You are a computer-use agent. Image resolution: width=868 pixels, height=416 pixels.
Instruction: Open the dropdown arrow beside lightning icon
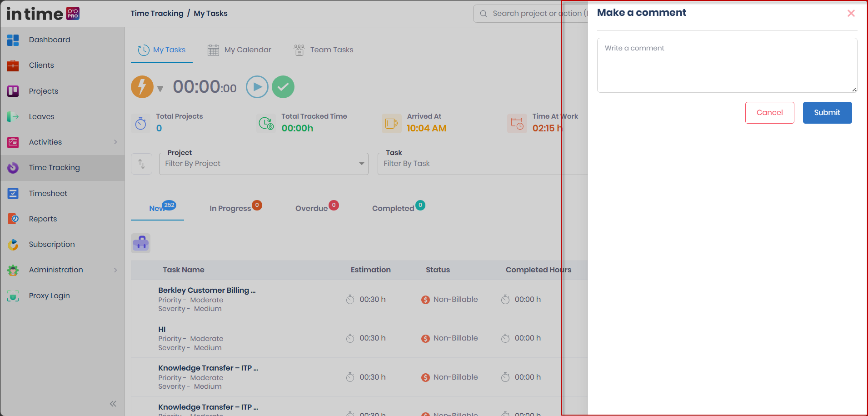point(160,88)
